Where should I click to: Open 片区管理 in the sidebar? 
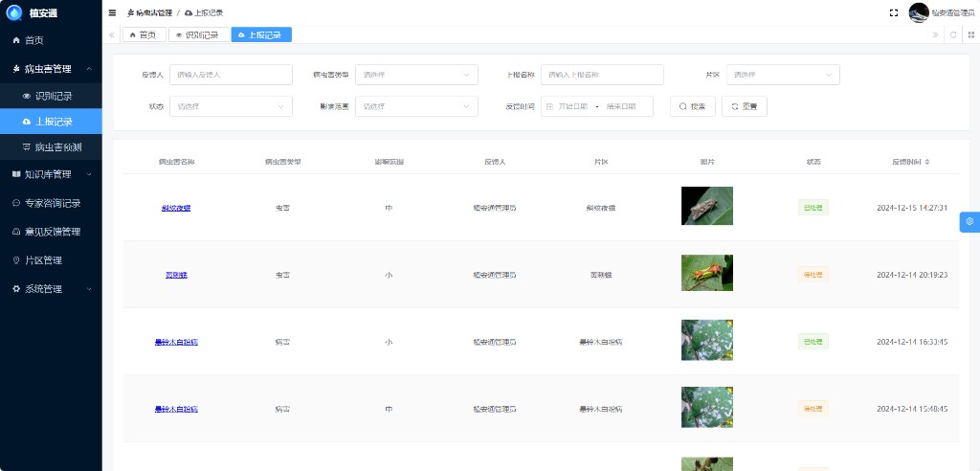tap(51, 260)
